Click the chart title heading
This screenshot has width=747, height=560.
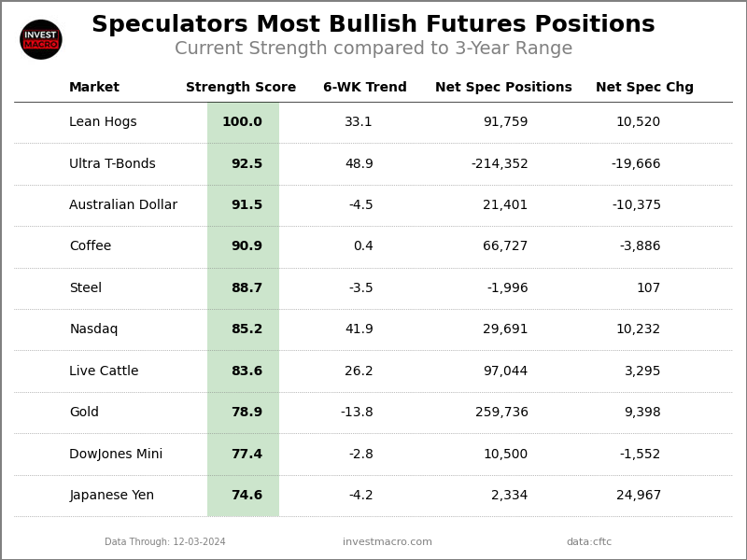pyautogui.click(x=373, y=25)
